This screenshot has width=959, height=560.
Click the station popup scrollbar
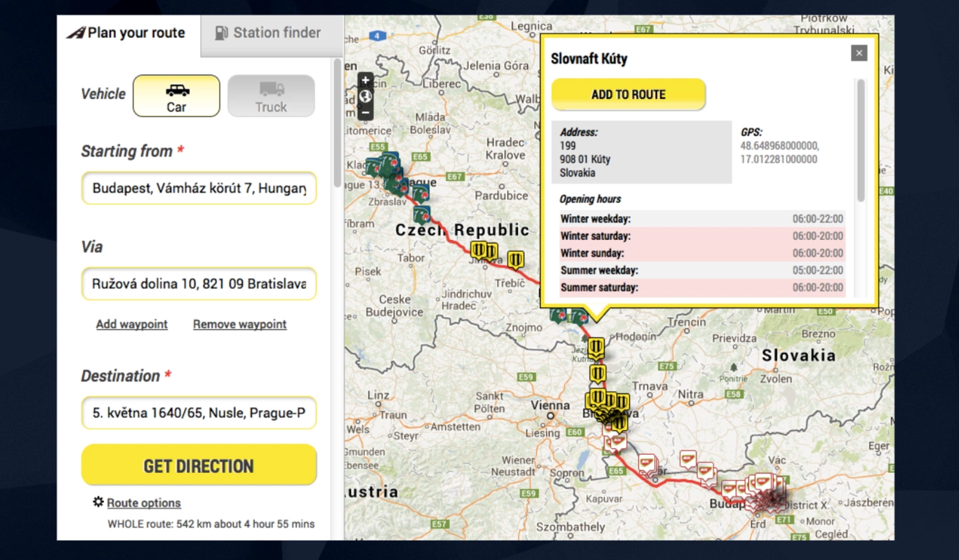point(860,140)
